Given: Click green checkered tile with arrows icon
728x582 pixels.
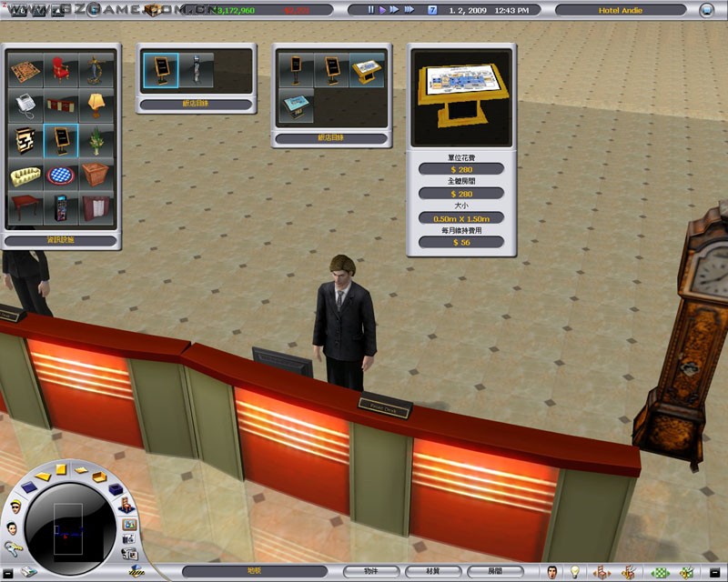Looking at the screenshot, I should tap(660, 572).
